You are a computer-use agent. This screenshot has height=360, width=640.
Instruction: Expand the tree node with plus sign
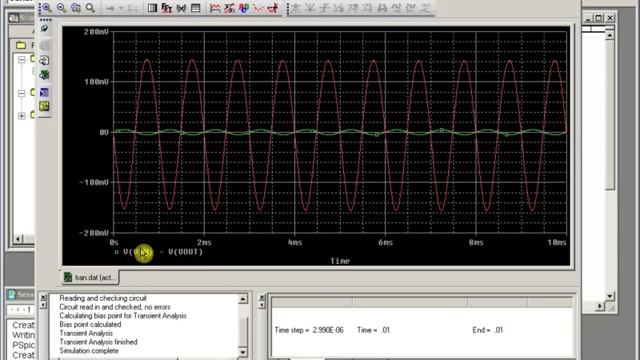(22, 116)
